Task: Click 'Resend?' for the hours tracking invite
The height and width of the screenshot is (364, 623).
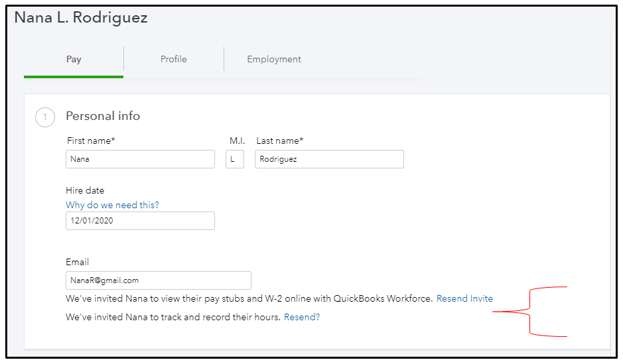Action: point(302,317)
